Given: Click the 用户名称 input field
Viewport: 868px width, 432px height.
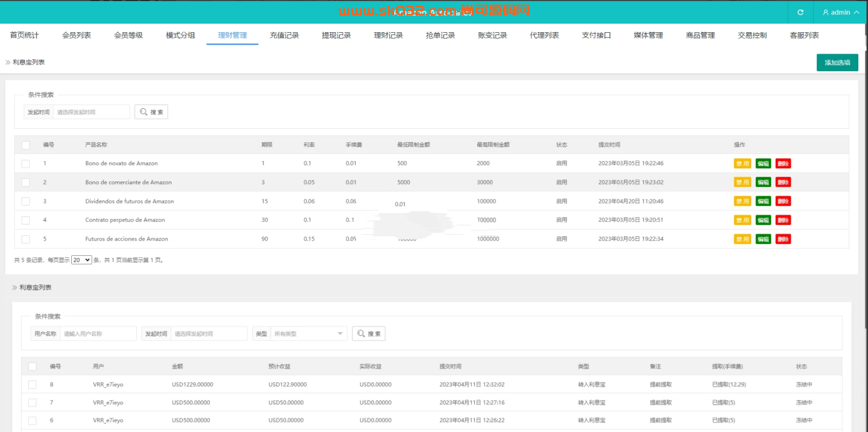Looking at the screenshot, I should coord(98,334).
